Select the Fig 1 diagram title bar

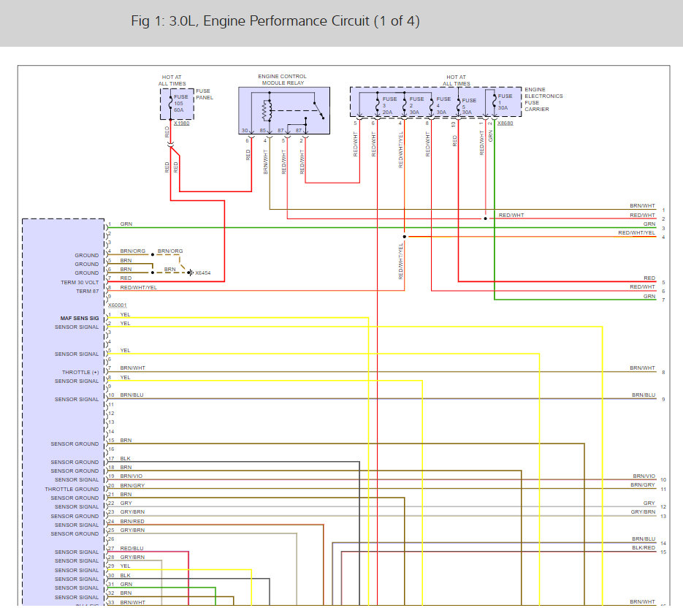pyautogui.click(x=274, y=21)
